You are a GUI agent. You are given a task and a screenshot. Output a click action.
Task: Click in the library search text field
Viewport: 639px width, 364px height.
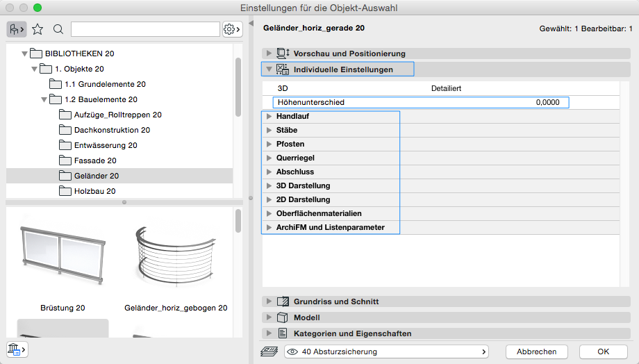145,29
